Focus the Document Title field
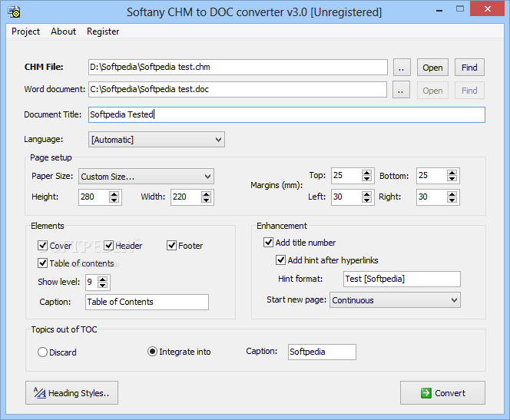The width and height of the screenshot is (510, 420). coord(286,114)
